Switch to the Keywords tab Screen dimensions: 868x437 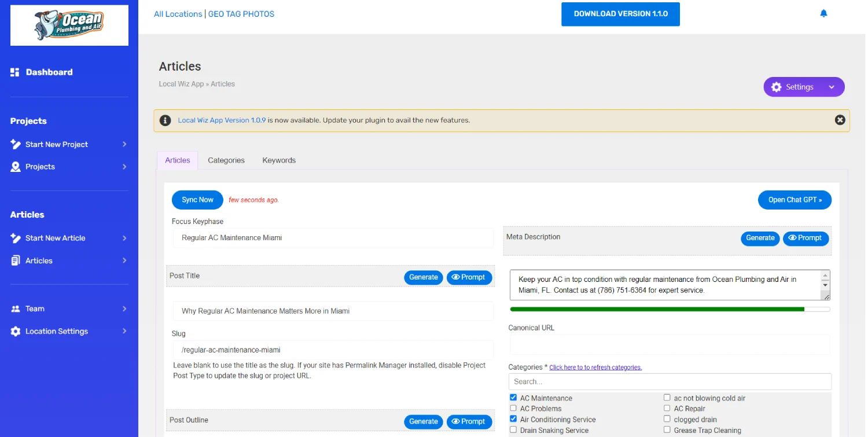[x=279, y=160]
